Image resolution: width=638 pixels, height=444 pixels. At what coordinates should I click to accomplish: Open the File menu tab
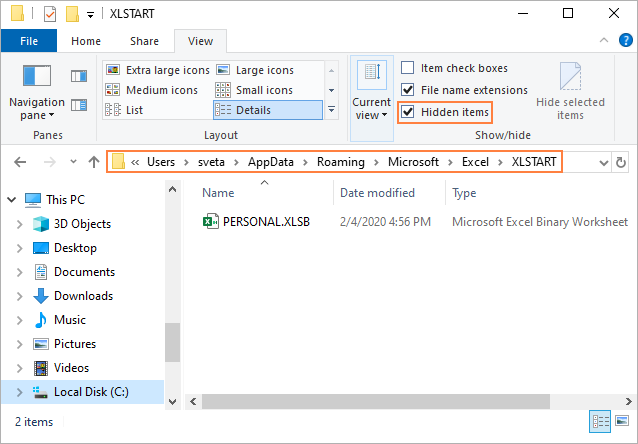point(30,41)
